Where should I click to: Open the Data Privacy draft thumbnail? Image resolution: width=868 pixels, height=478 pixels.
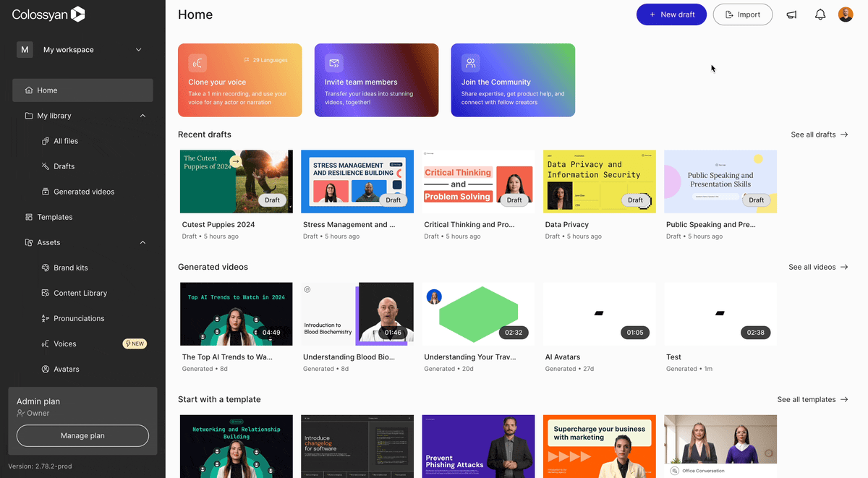(600, 182)
